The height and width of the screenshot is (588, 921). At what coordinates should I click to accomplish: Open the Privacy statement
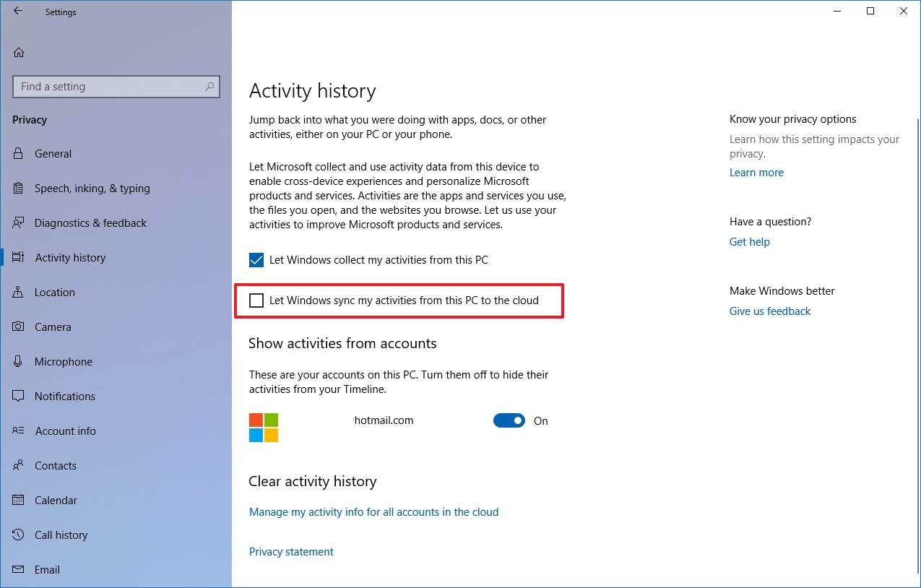click(x=291, y=551)
